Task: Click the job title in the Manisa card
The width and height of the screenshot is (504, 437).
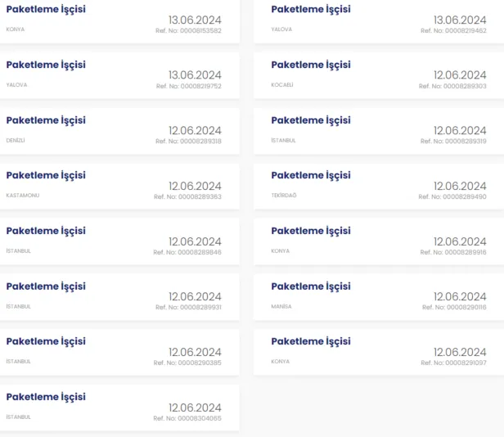Action: coord(311,286)
